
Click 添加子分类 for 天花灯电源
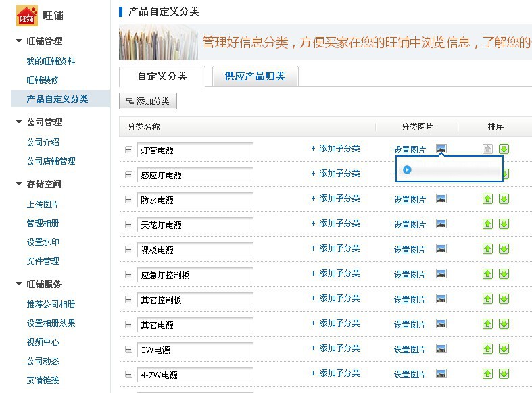click(335, 224)
